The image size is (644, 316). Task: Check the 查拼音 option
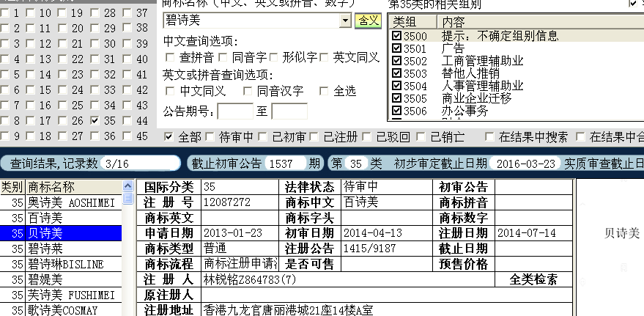click(x=169, y=57)
